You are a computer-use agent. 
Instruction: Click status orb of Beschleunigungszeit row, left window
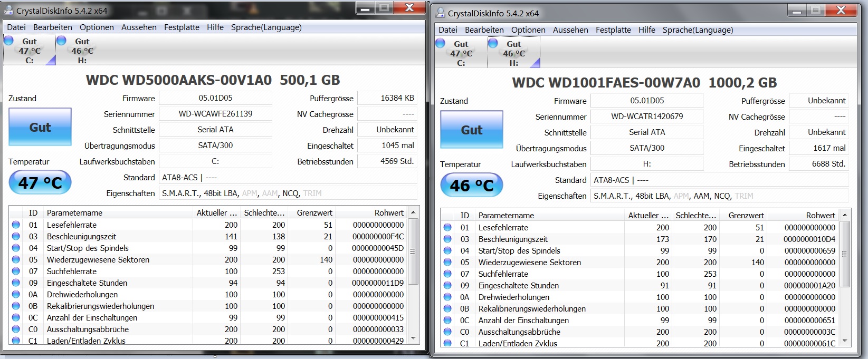16,236
